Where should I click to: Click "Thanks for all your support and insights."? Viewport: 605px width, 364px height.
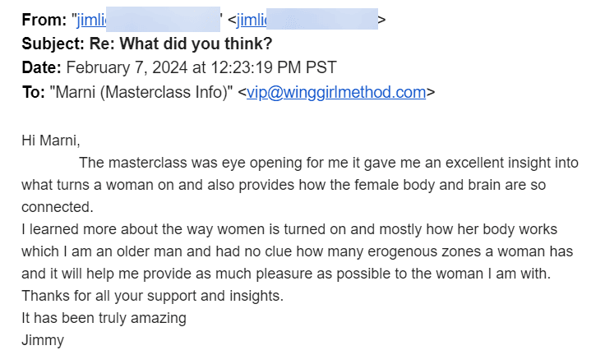click(152, 296)
